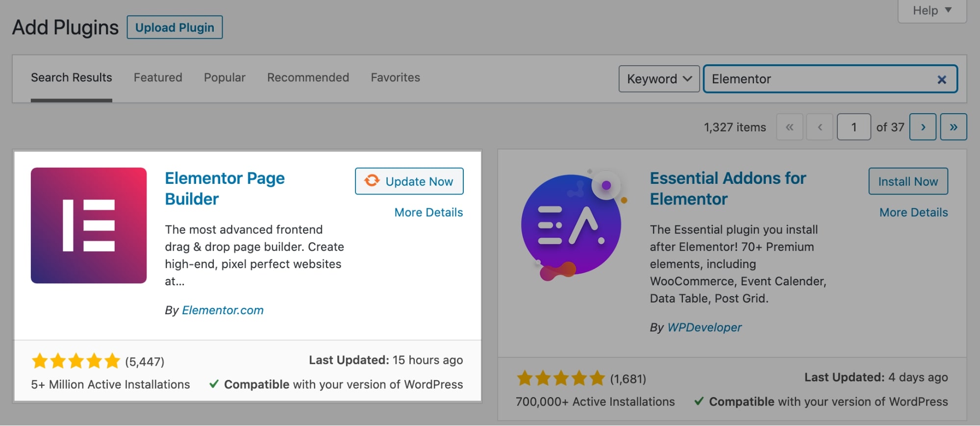Click star rating of Essential Addons

click(561, 378)
